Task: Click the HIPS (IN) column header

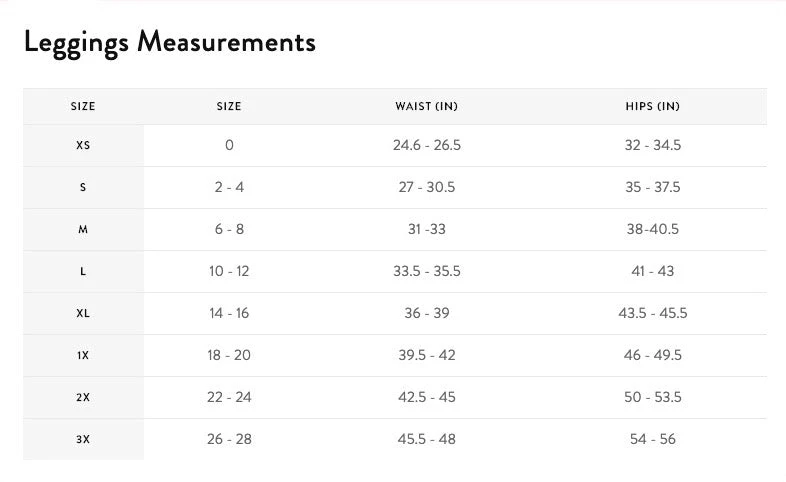Action: click(x=652, y=106)
